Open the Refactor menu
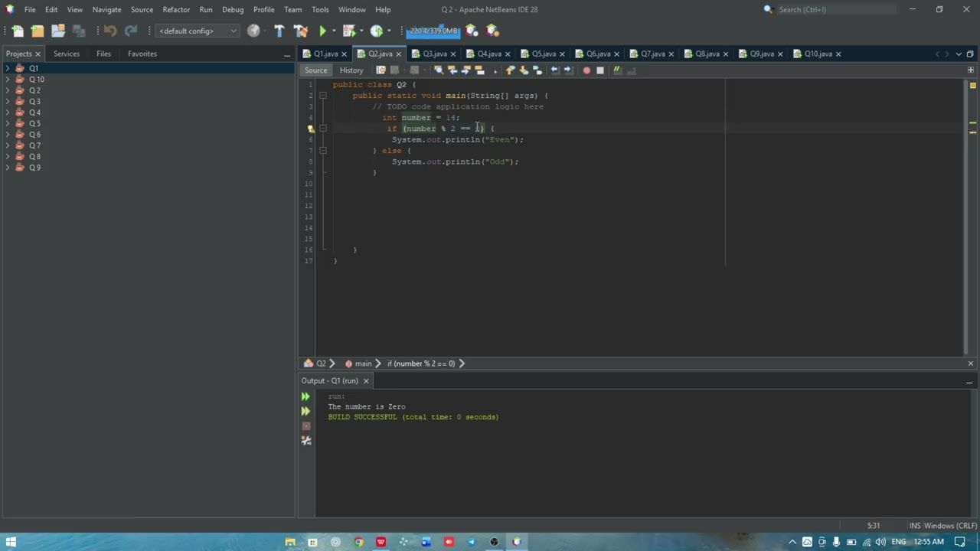This screenshot has height=551, width=980. (176, 9)
